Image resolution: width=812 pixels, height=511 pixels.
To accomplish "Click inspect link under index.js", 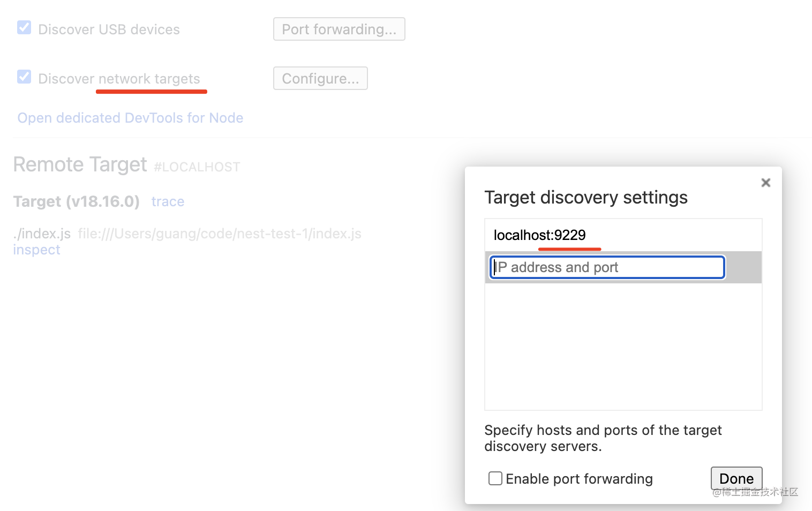I will [x=36, y=250].
